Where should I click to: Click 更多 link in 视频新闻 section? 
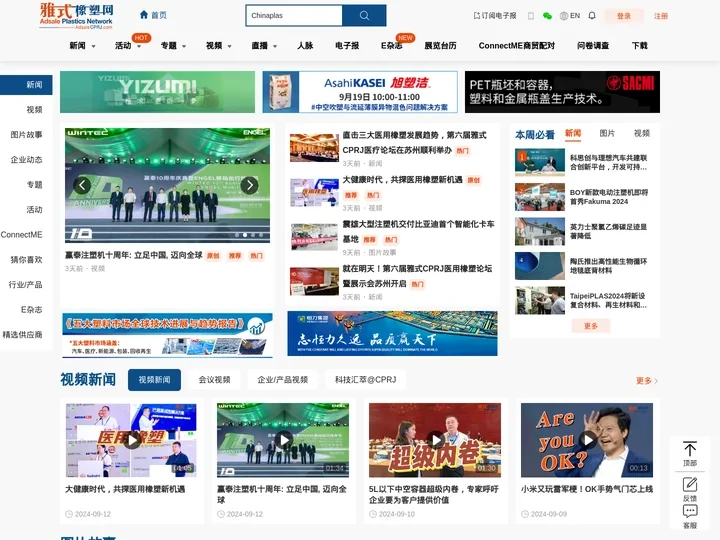[647, 381]
